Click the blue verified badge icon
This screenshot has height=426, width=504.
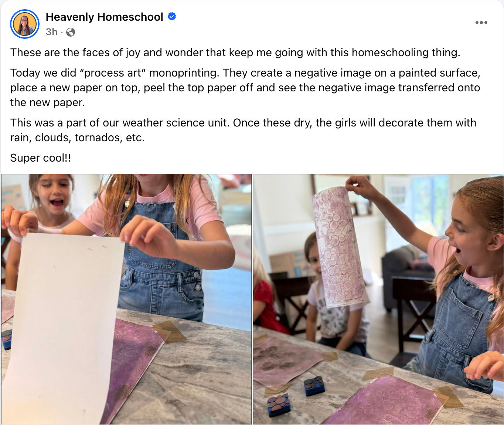pyautogui.click(x=172, y=17)
